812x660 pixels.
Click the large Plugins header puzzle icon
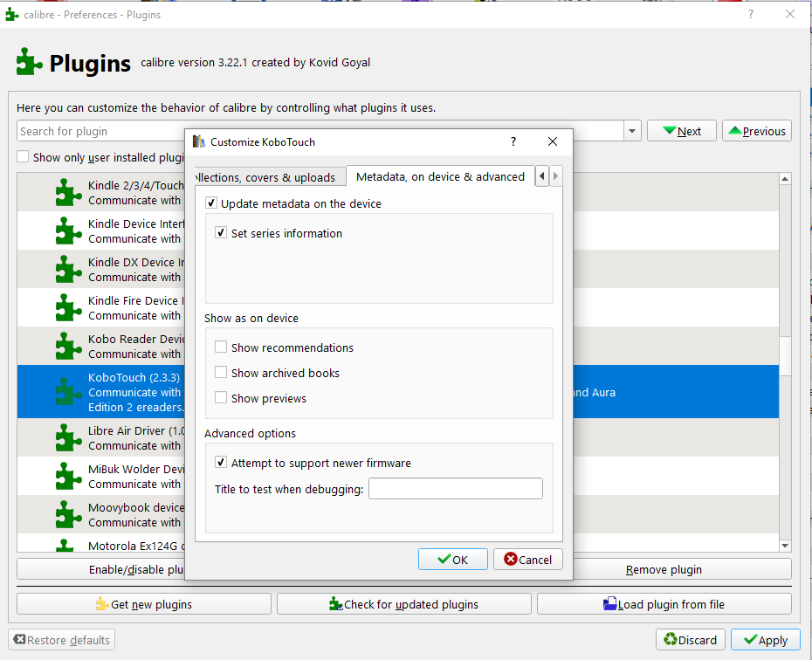click(x=29, y=62)
